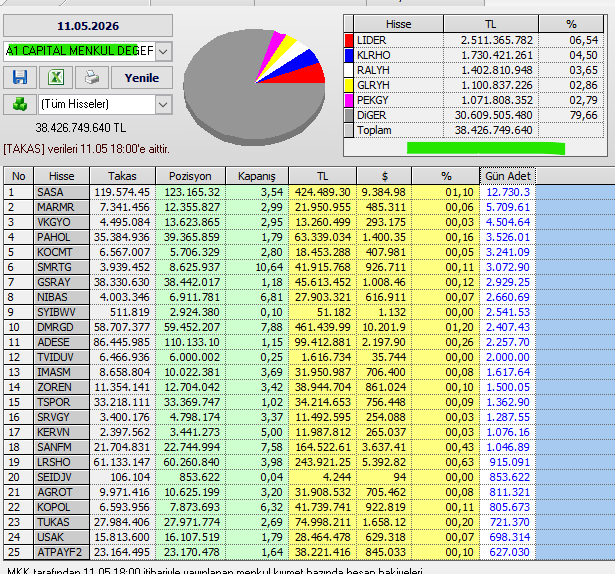Click the Kapanış value 10,64
Viewport: 615px width, 574px height.
269,267
